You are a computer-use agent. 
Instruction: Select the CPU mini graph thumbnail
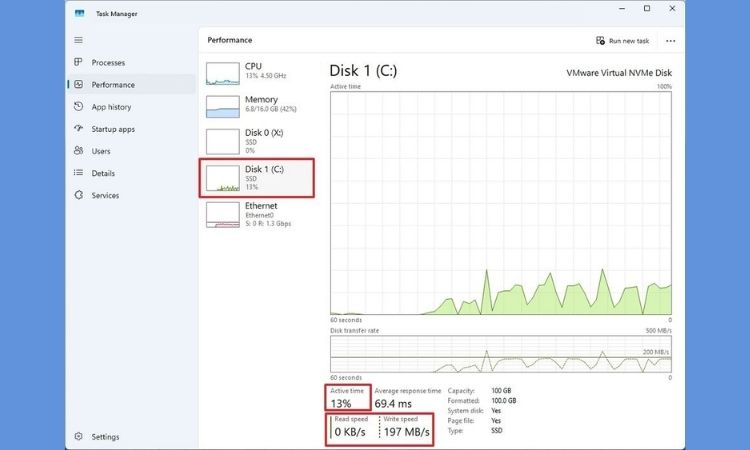click(223, 74)
